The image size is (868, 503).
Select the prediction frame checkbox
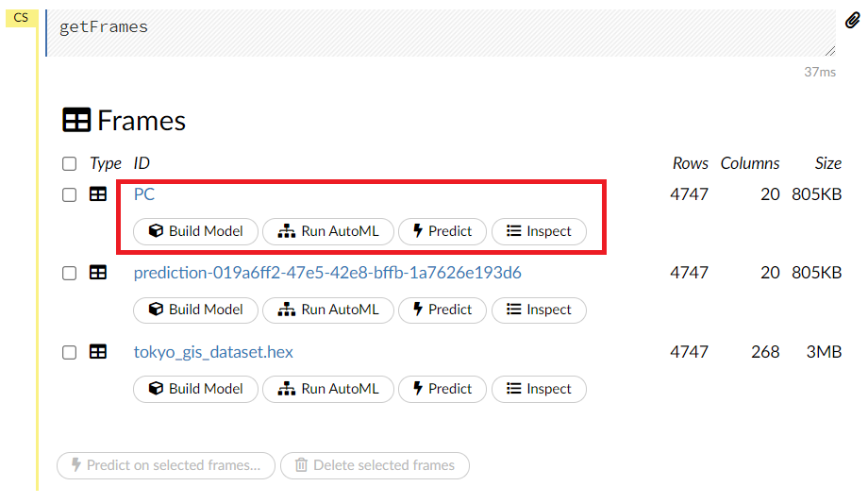[69, 274]
